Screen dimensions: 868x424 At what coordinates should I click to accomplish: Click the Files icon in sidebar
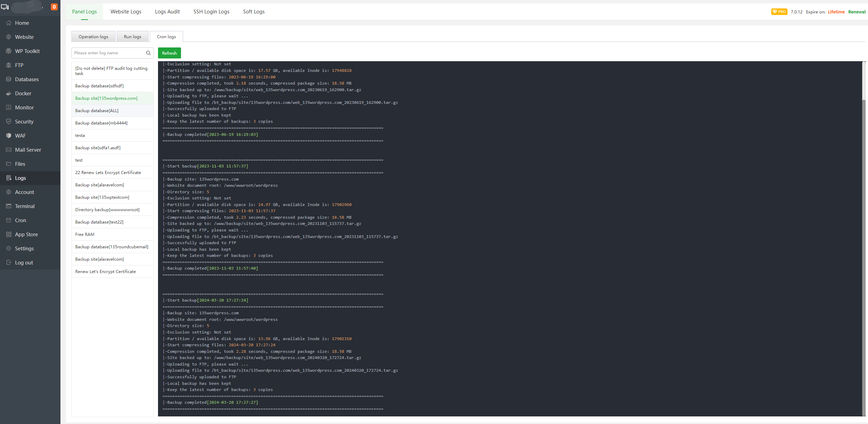tap(8, 163)
